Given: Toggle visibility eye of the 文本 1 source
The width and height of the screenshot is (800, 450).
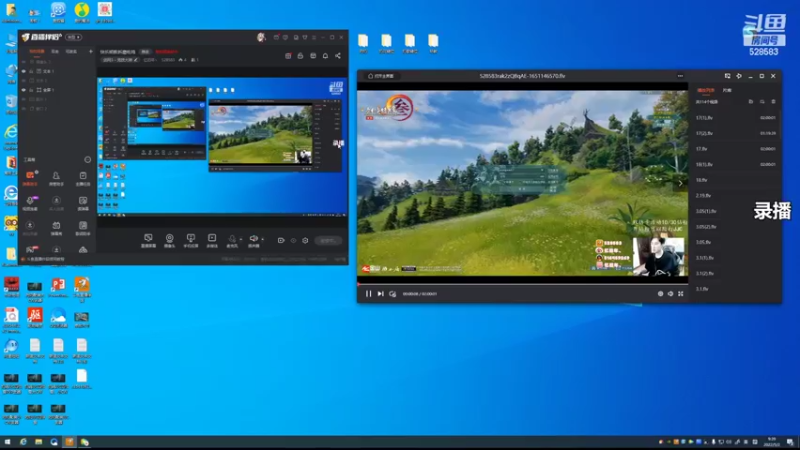Looking at the screenshot, I should [x=23, y=71].
